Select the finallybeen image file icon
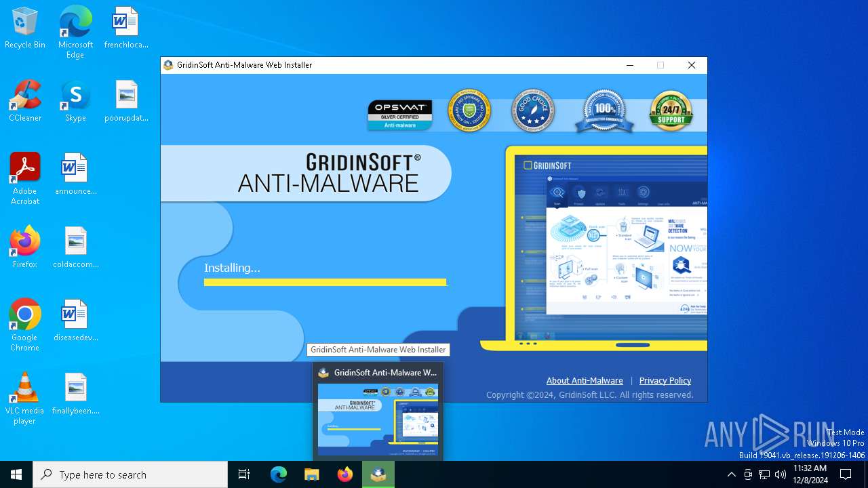Image resolution: width=868 pixels, height=488 pixels. (x=75, y=394)
